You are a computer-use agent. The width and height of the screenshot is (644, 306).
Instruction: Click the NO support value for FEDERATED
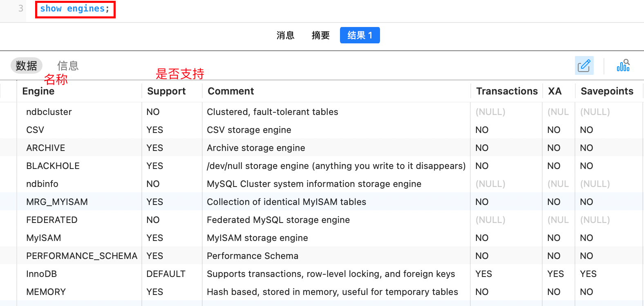click(x=153, y=220)
